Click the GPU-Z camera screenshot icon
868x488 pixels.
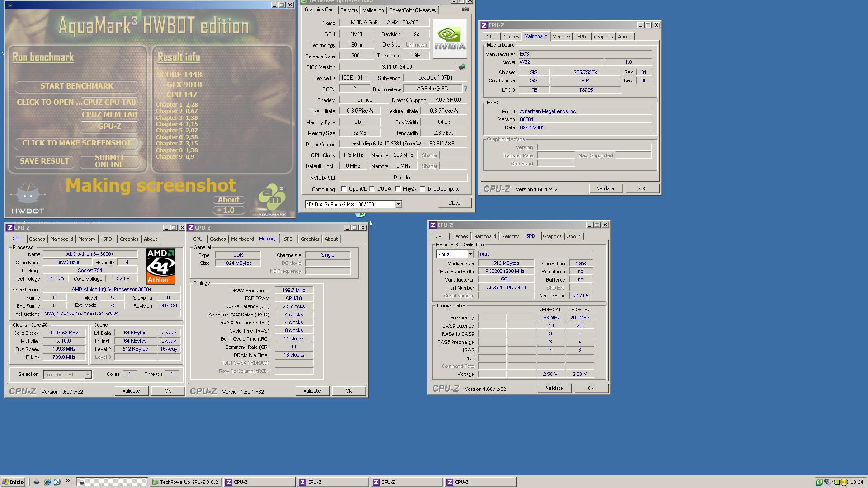pyautogui.click(x=466, y=9)
